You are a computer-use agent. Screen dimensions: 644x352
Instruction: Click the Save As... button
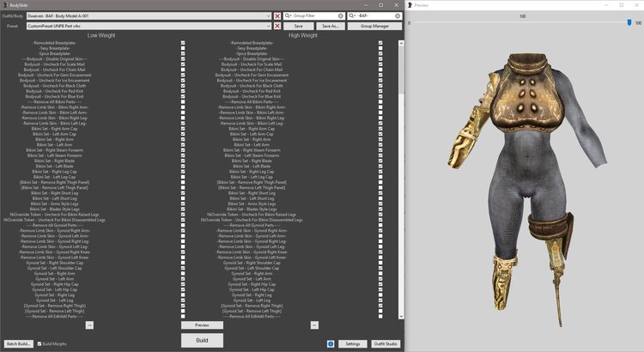click(331, 26)
